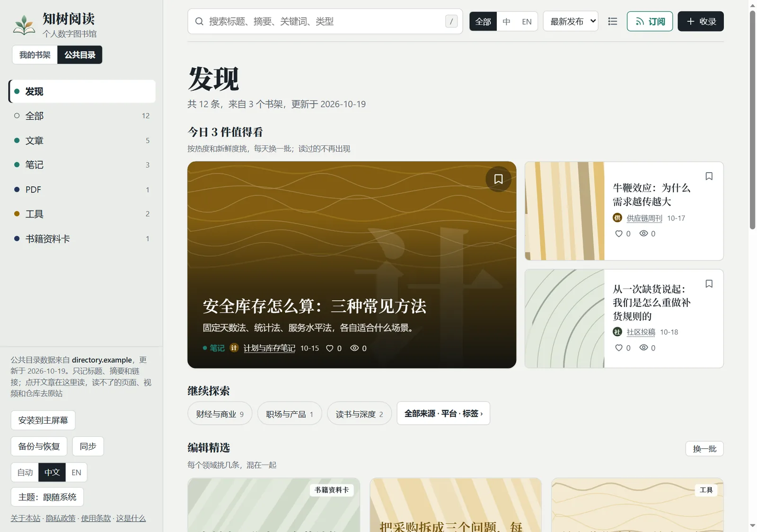Screen dimensions: 757x532
Task: Click the 换一批 button
Action: click(704, 449)
